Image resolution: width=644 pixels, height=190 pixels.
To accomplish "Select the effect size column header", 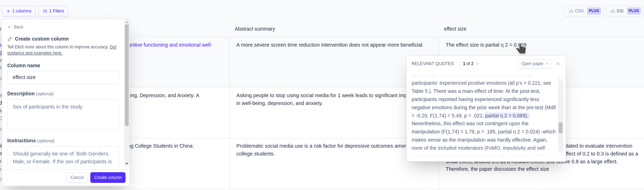I will point(455,29).
